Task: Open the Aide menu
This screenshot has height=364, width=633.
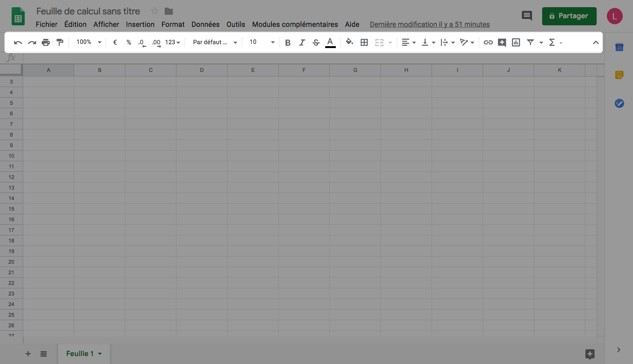Action: point(352,24)
